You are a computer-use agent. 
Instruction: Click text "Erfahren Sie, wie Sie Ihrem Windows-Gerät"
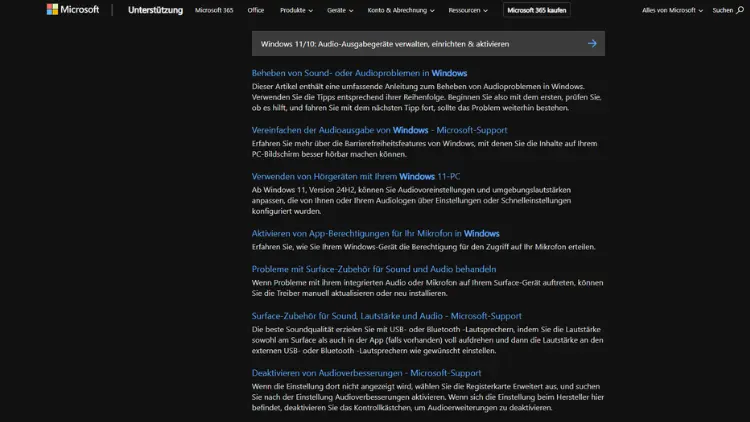(423, 247)
